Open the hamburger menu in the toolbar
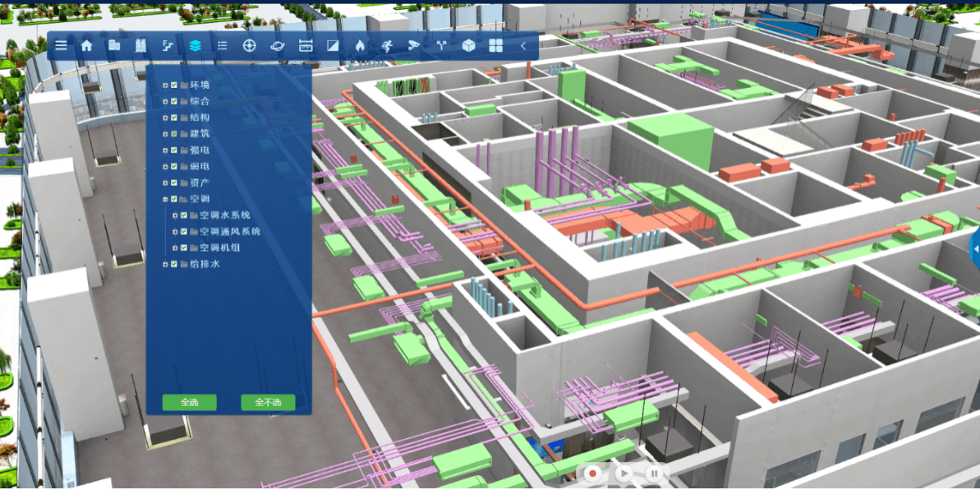 (61, 46)
